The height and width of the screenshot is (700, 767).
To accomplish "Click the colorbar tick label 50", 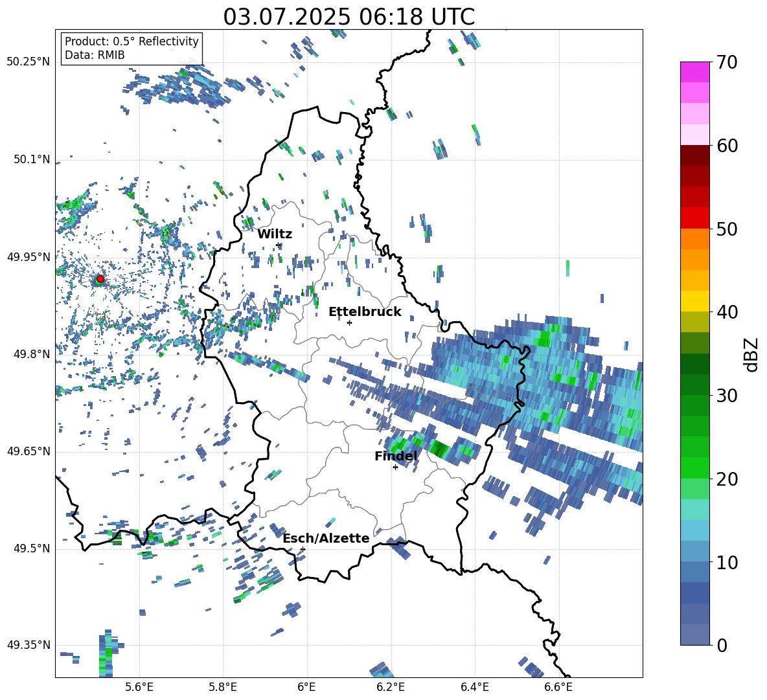I will click(x=727, y=229).
